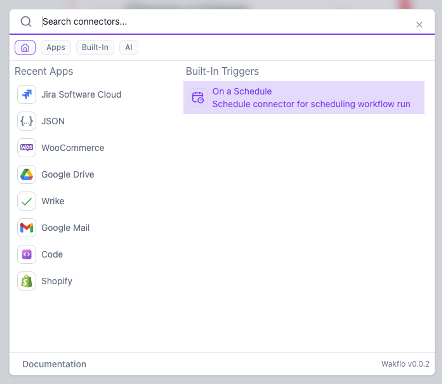Screen dimensions: 442x384
Task: Click the WooCommerce logo icon
Action: (x=26, y=148)
